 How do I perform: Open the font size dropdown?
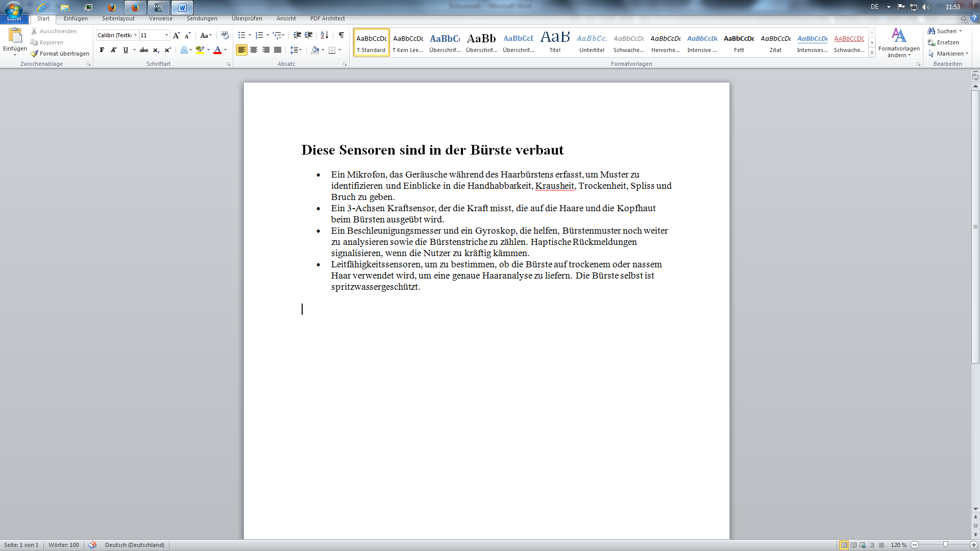coord(166,35)
